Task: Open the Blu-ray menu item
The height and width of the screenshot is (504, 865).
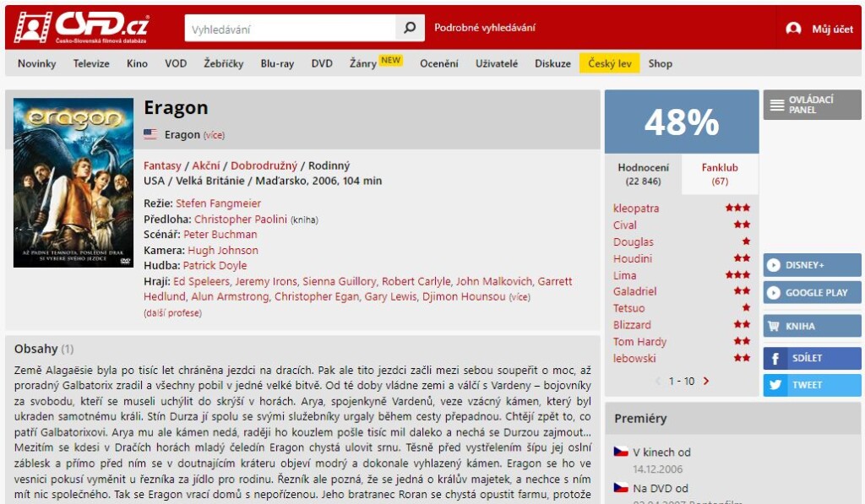Action: pos(277,63)
